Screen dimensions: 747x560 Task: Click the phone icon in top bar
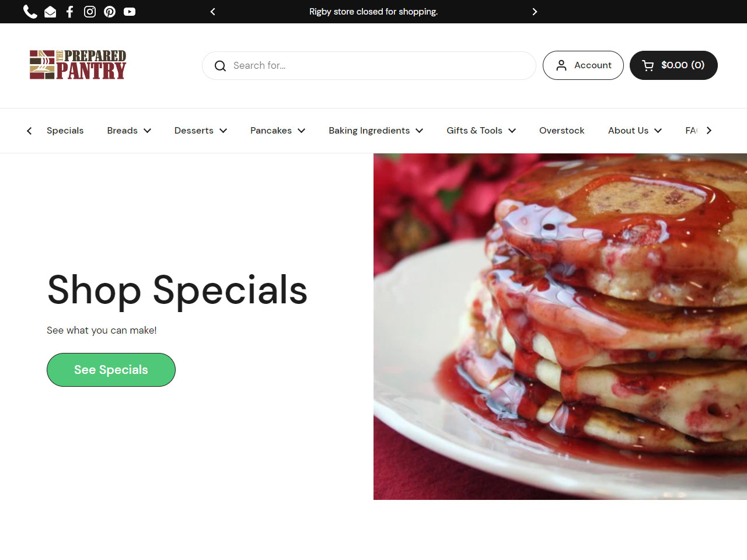30,12
